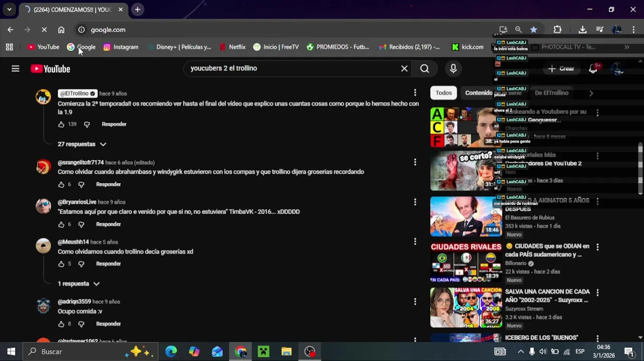Screen dimensions: 644x361
Task: Reply to the @ElTrollino comment
Action: point(114,124)
